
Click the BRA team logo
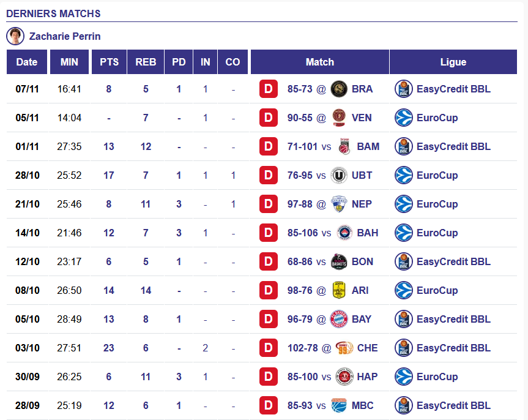pos(339,89)
